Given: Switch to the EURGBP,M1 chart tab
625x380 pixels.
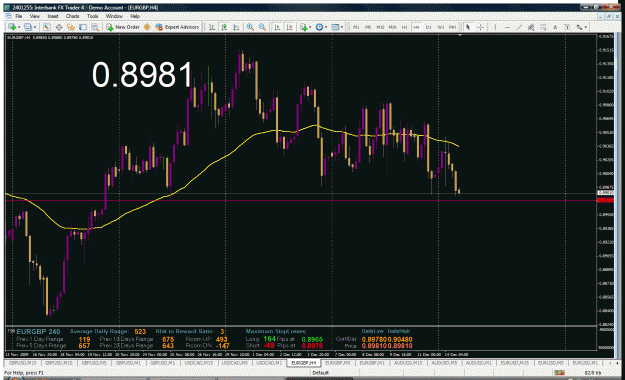Looking at the screenshot, I should [x=372, y=363].
